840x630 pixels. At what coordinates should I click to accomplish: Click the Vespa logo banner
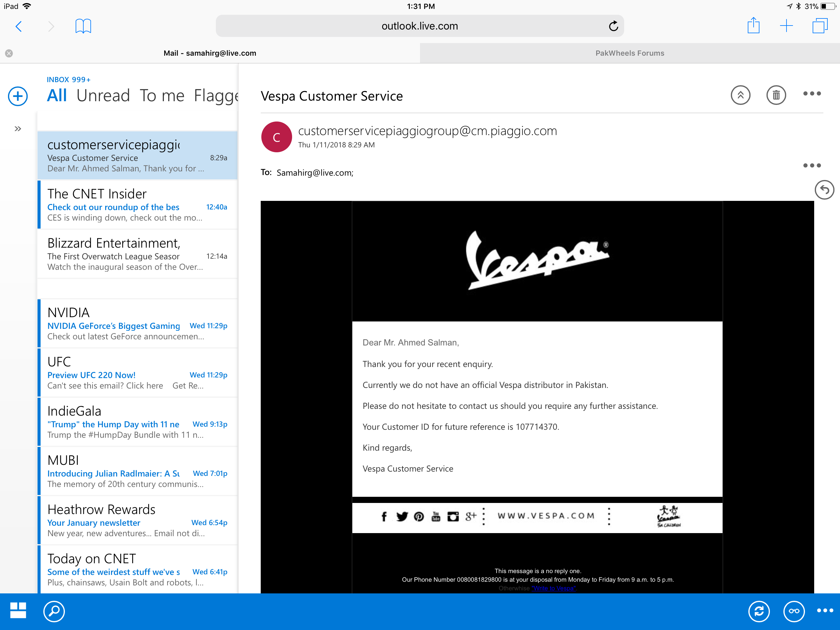[537, 261]
